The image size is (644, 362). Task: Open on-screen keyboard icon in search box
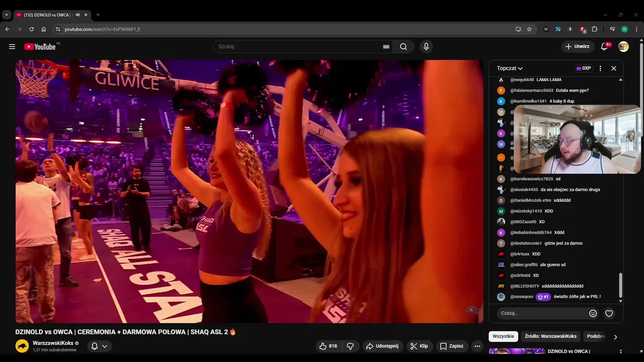pyautogui.click(x=386, y=47)
